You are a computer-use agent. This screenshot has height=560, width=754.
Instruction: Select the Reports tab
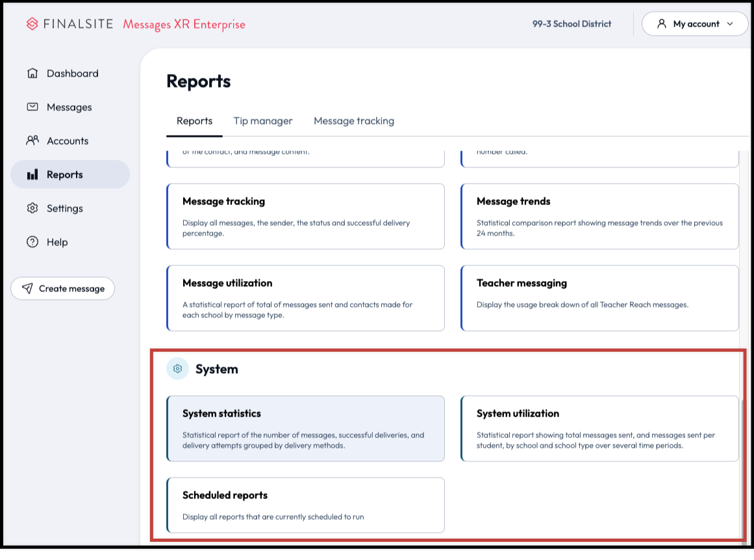tap(194, 121)
